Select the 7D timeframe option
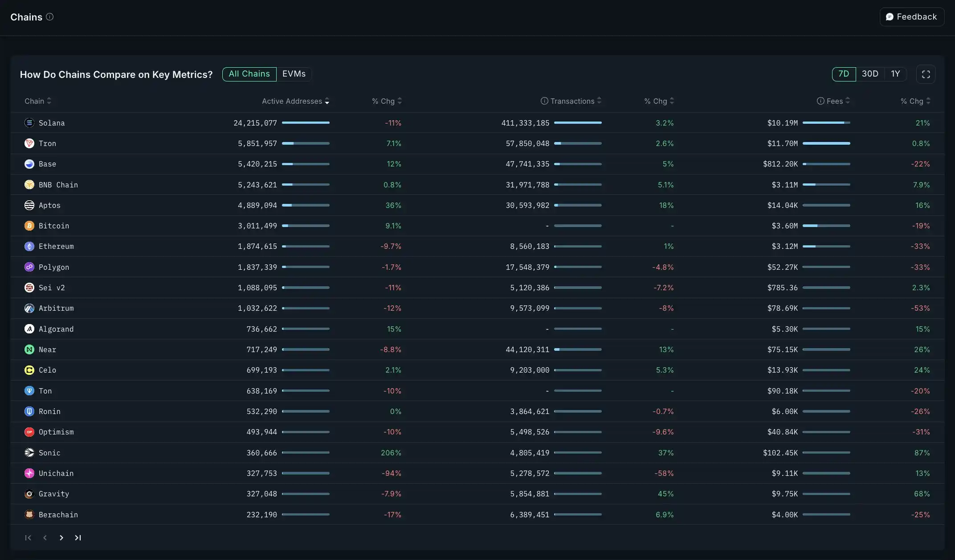Viewport: 955px width, 560px height. click(844, 74)
